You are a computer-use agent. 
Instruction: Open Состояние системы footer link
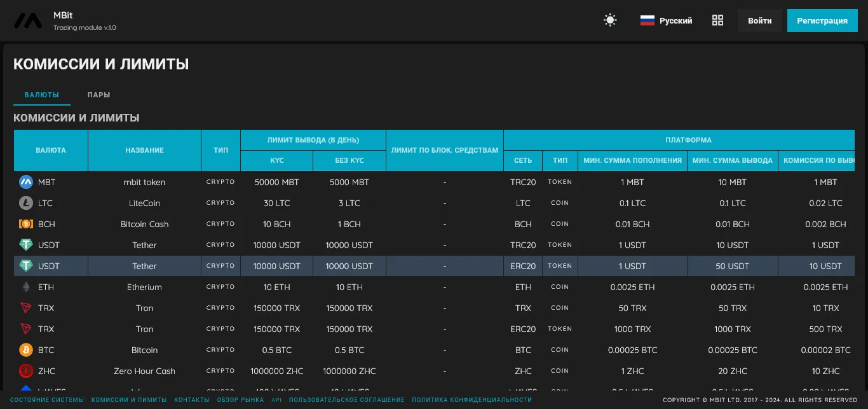click(47, 400)
